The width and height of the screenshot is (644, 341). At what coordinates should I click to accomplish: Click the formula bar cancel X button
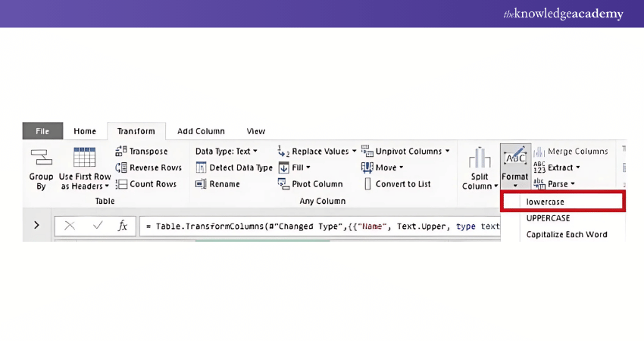pyautogui.click(x=70, y=226)
